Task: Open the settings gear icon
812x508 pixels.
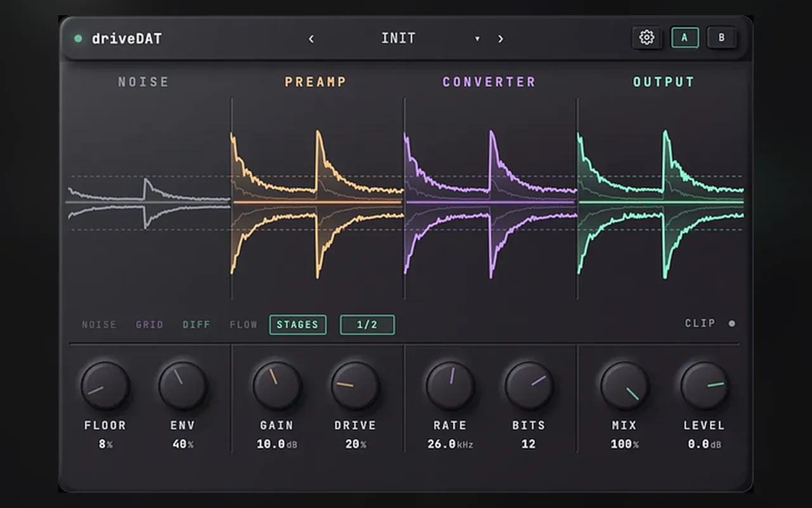Action: (x=646, y=37)
